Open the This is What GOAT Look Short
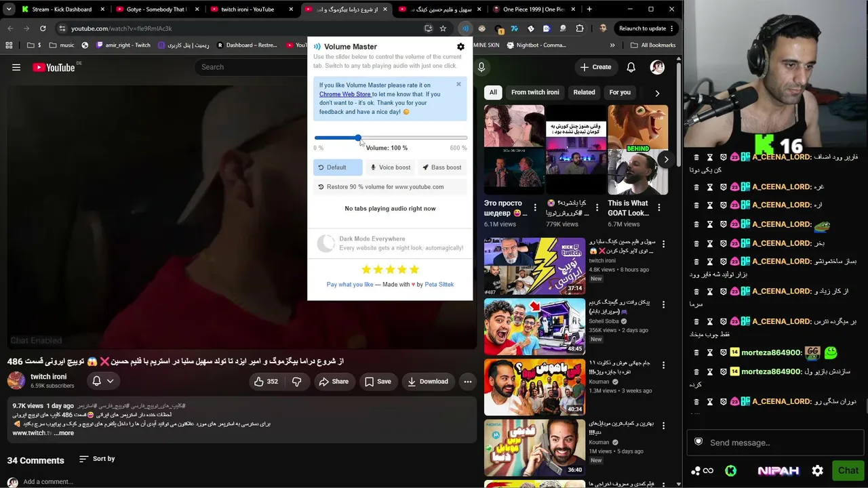 [637, 149]
